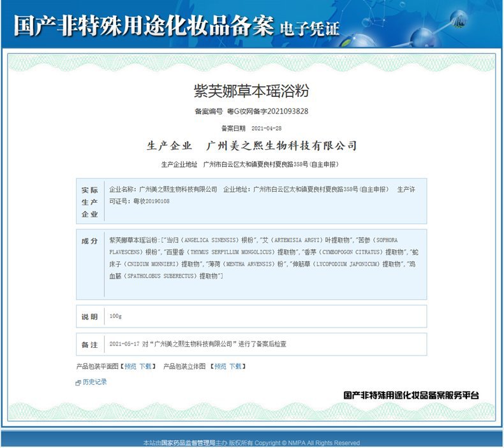This screenshot has height=448, width=504.
Task: Click the 预览 link for 产品包装平面图
Action: [130, 366]
